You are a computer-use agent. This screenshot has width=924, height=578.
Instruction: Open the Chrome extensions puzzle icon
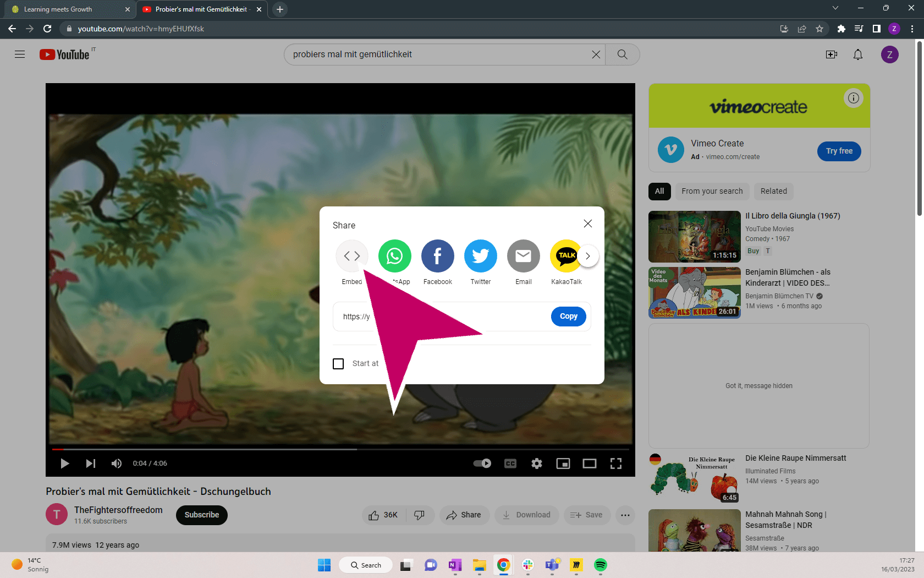click(x=841, y=29)
